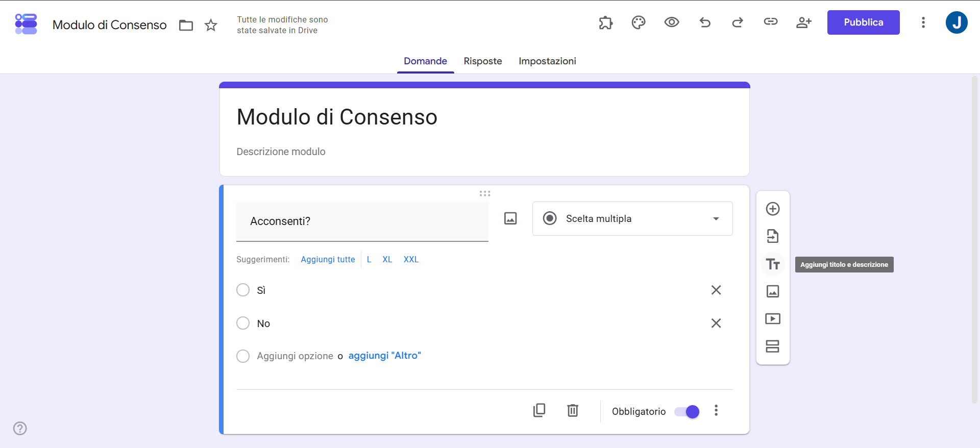Remove the No option
Screen dimensions: 980x448
tap(716, 323)
